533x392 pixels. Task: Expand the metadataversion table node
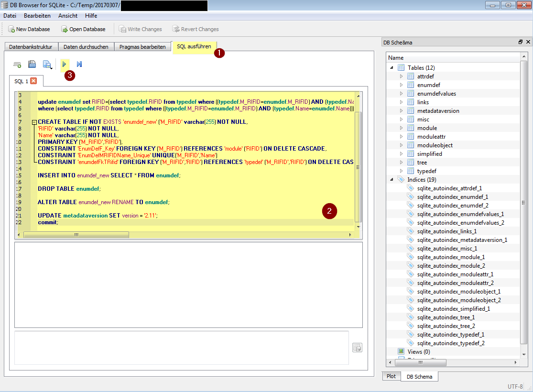402,111
